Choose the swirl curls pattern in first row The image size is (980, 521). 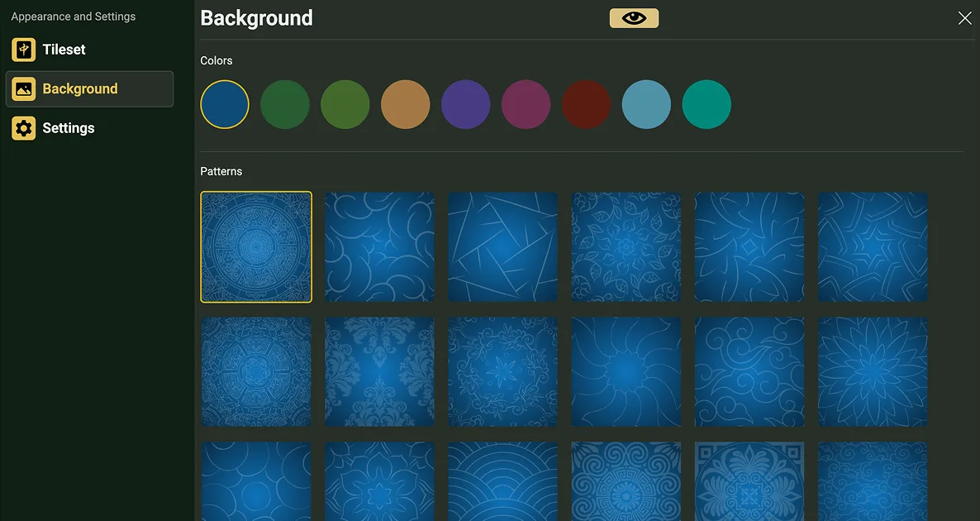pos(379,247)
